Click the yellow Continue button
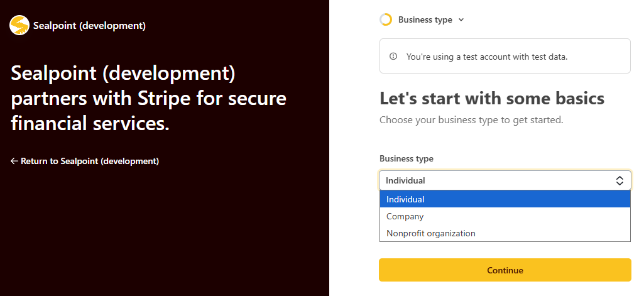 coord(505,270)
